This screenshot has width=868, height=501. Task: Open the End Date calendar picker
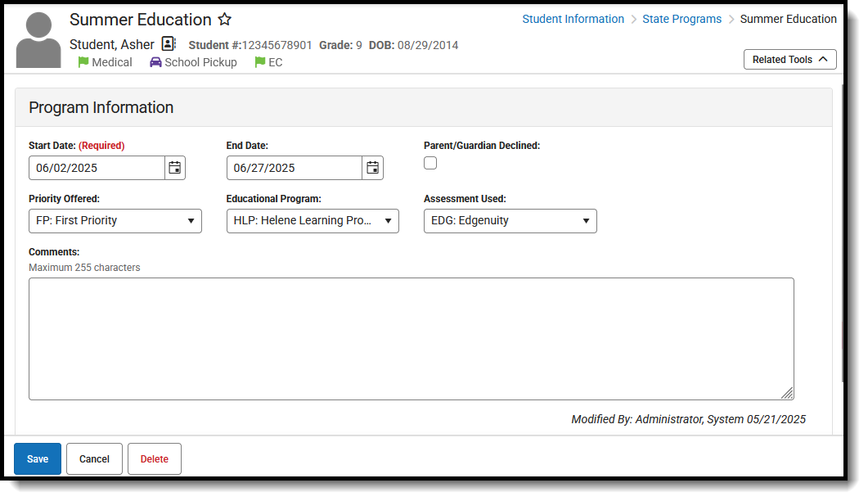tap(372, 168)
